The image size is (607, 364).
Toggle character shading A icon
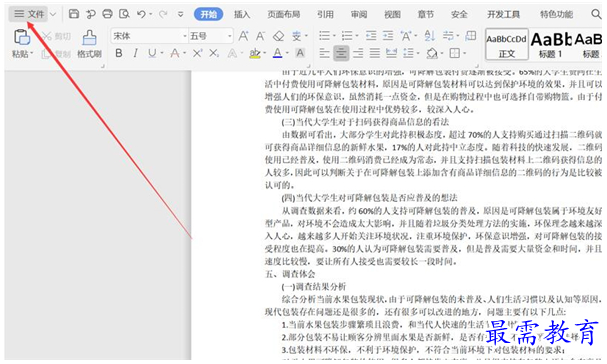click(300, 53)
